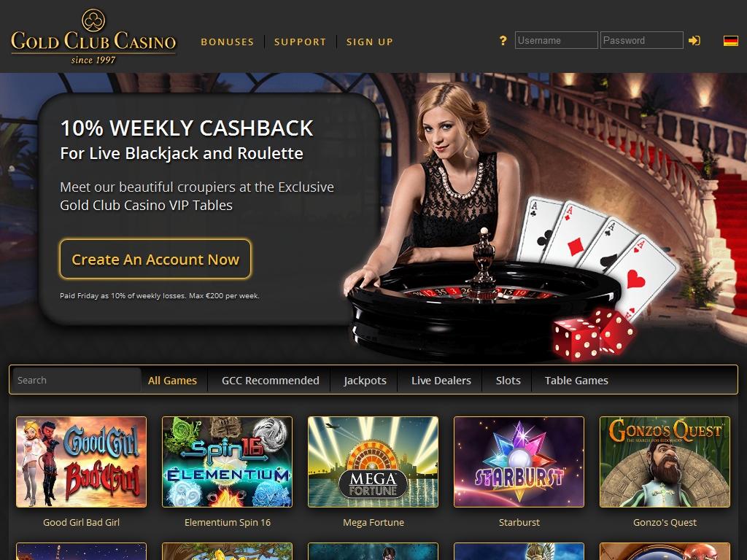Click Create An Account Now button
The height and width of the screenshot is (560, 747).
coord(155,259)
